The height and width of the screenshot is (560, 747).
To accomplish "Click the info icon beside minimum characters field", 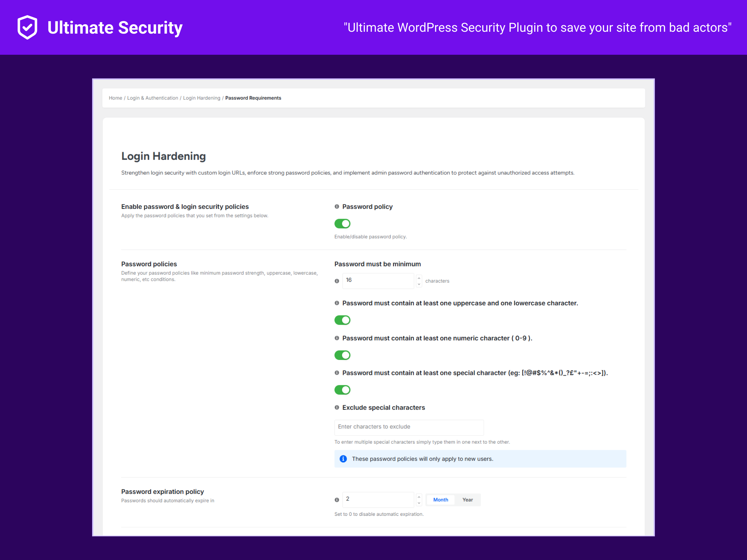I will click(x=337, y=281).
